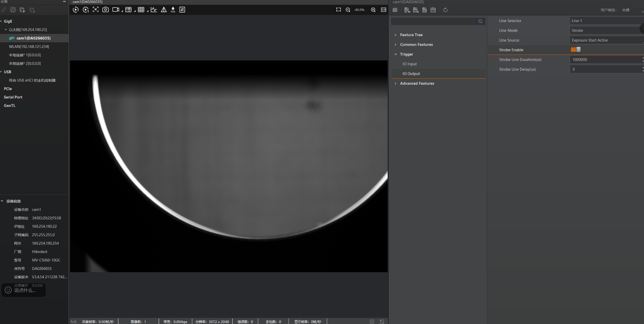The width and height of the screenshot is (644, 324).
Task: Click the feature panel language icon
Action: 395,10
